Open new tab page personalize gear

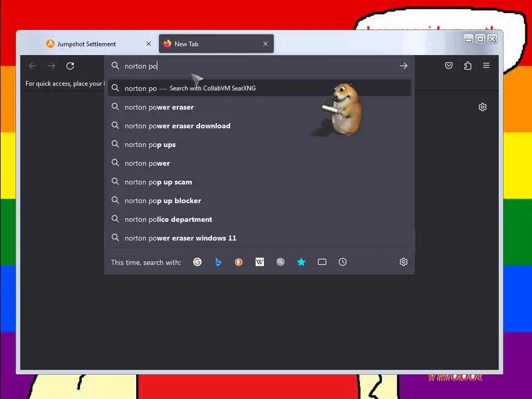[x=483, y=107]
